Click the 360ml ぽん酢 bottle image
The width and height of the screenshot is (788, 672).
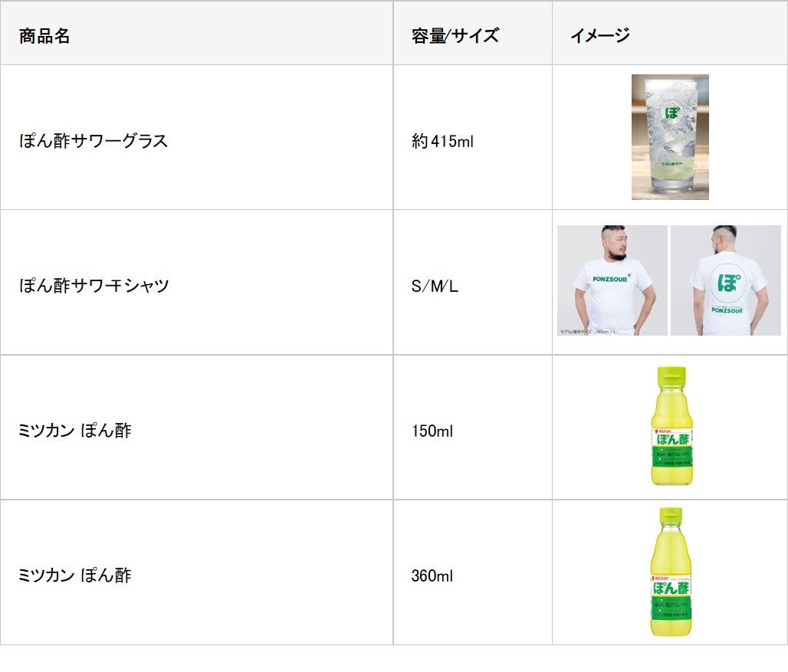point(671,571)
